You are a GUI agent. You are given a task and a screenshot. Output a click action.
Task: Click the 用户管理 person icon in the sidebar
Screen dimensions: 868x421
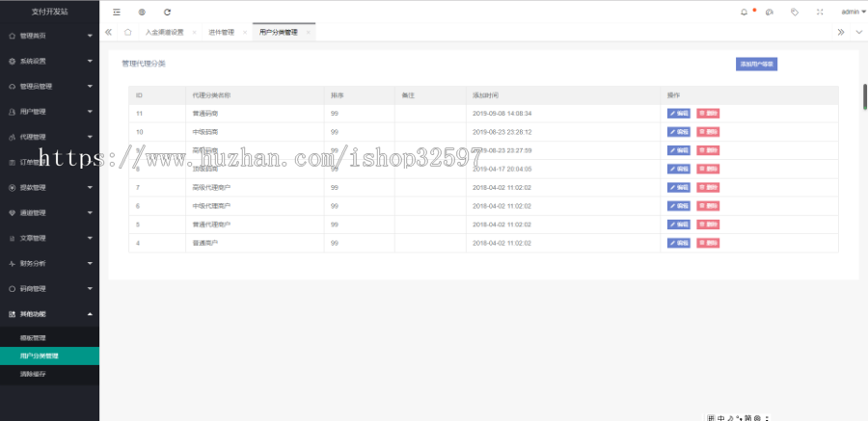pyautogui.click(x=13, y=112)
